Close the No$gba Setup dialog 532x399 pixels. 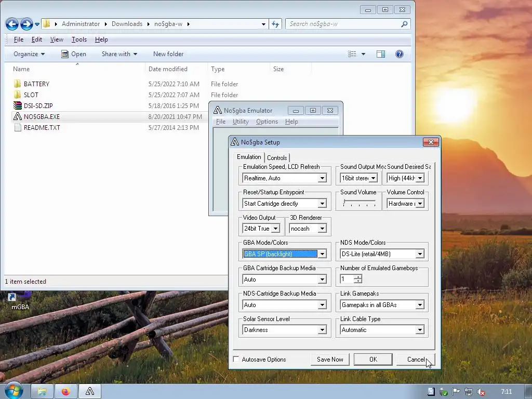click(x=431, y=142)
